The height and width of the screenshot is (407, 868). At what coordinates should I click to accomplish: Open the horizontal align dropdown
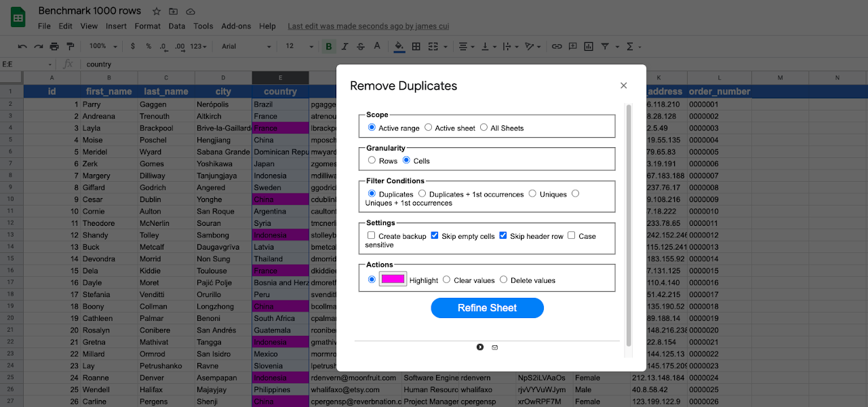(x=467, y=46)
